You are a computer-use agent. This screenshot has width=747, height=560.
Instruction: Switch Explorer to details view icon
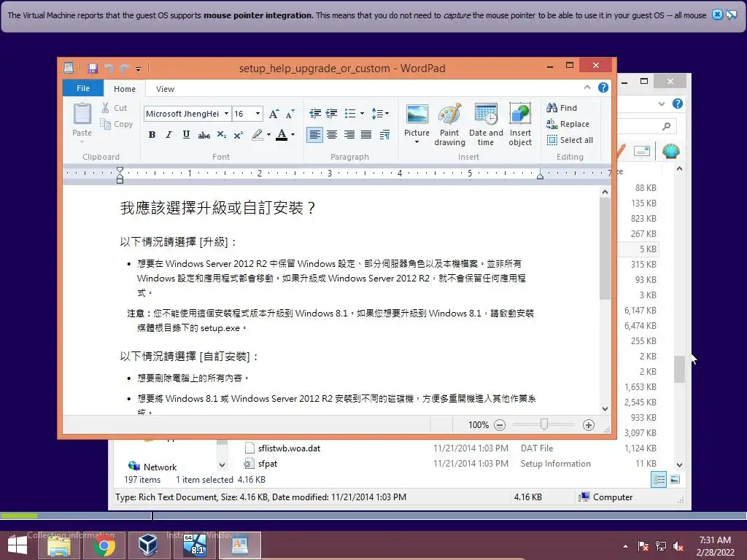(659, 480)
